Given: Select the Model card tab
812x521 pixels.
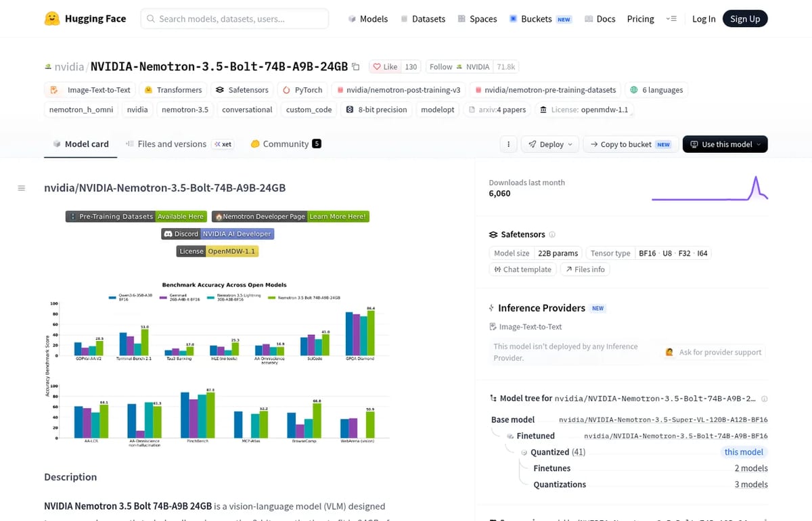Looking at the screenshot, I should pos(81,144).
